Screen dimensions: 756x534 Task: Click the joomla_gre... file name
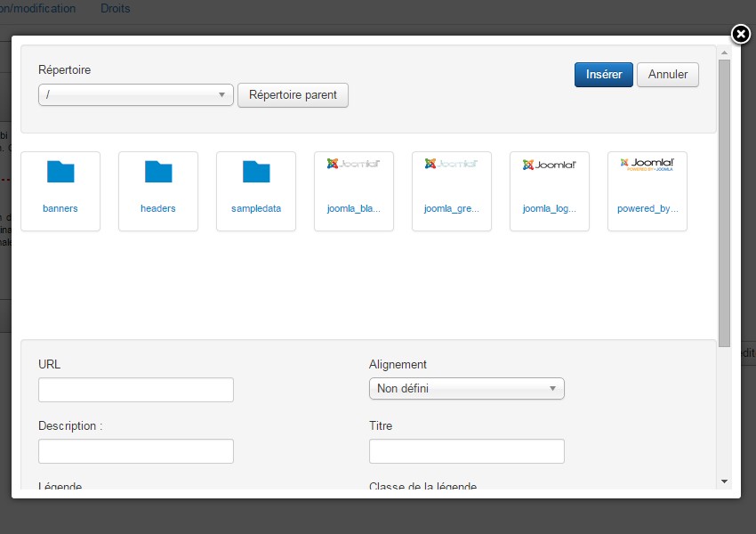pyautogui.click(x=451, y=208)
